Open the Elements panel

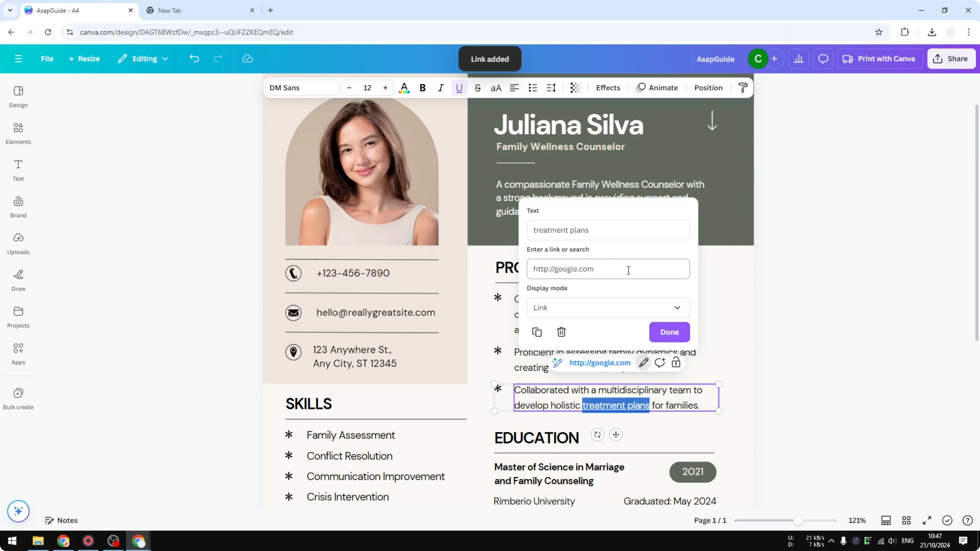pos(18,133)
